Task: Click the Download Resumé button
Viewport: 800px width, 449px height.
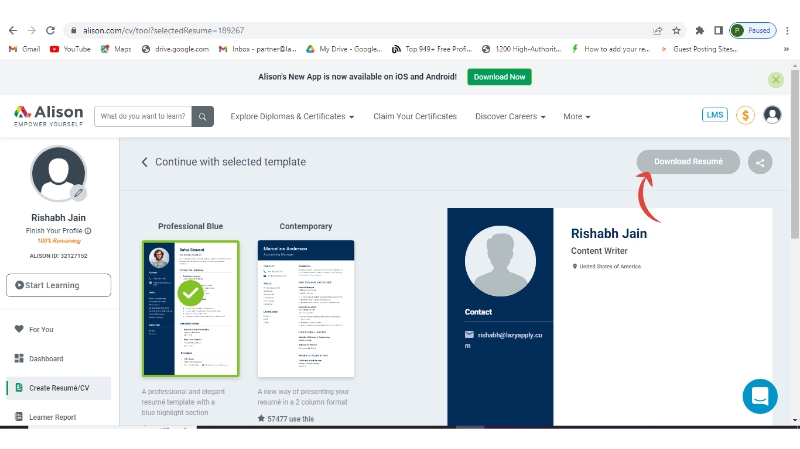Action: pos(688,162)
